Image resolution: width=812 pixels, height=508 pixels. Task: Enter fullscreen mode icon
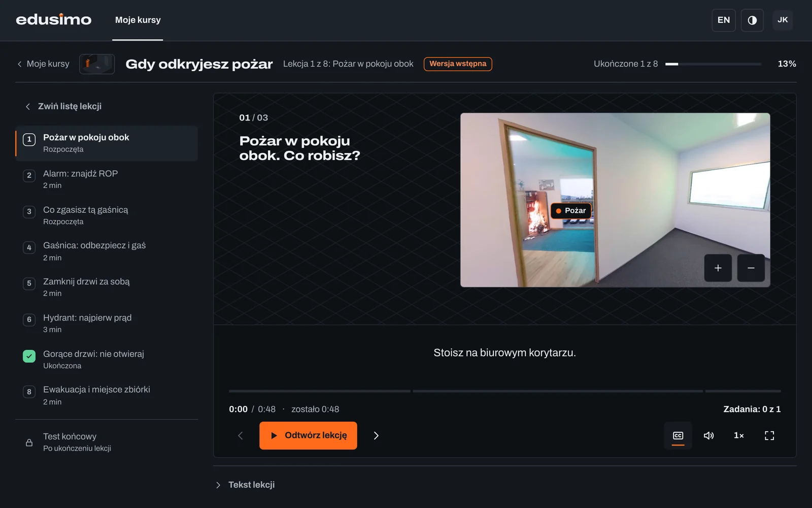769,435
